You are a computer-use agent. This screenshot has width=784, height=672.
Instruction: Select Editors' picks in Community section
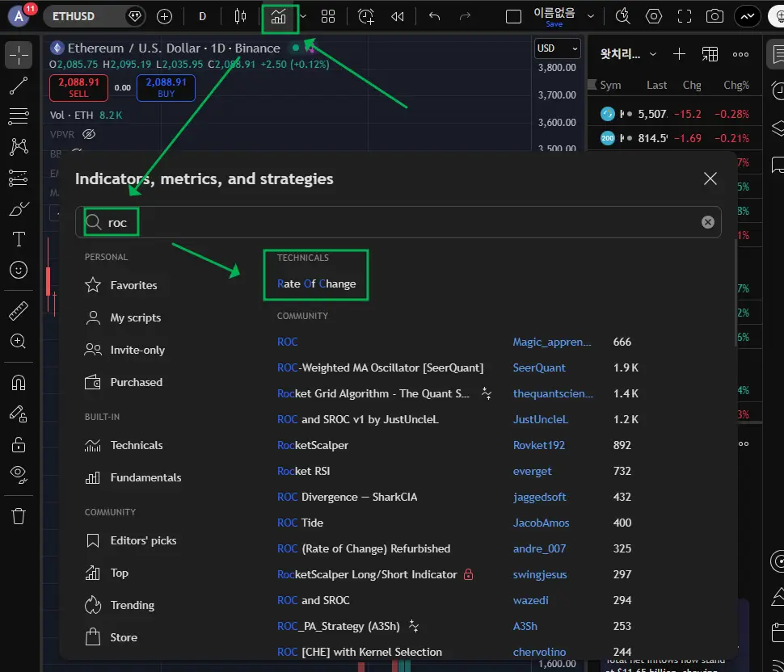pyautogui.click(x=142, y=540)
